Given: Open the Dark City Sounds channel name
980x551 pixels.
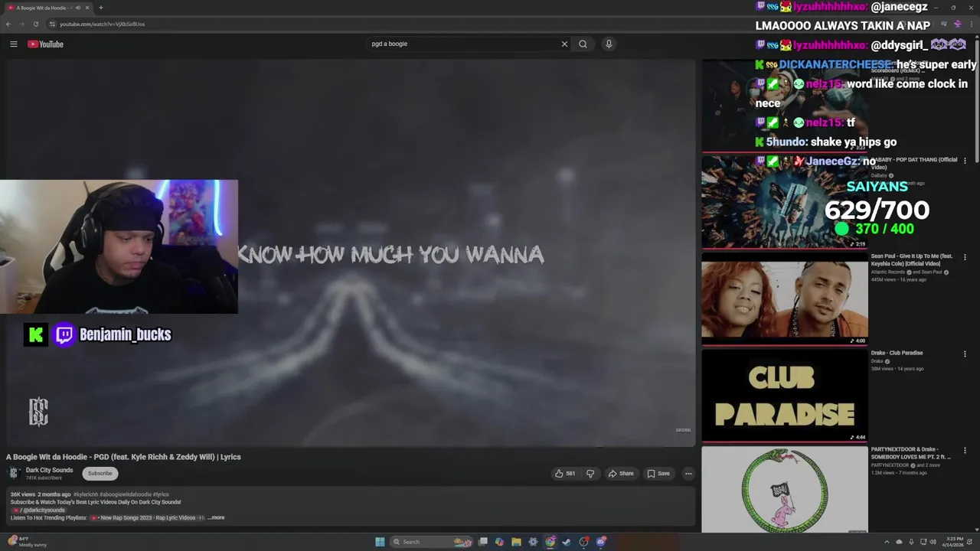Looking at the screenshot, I should (x=49, y=470).
